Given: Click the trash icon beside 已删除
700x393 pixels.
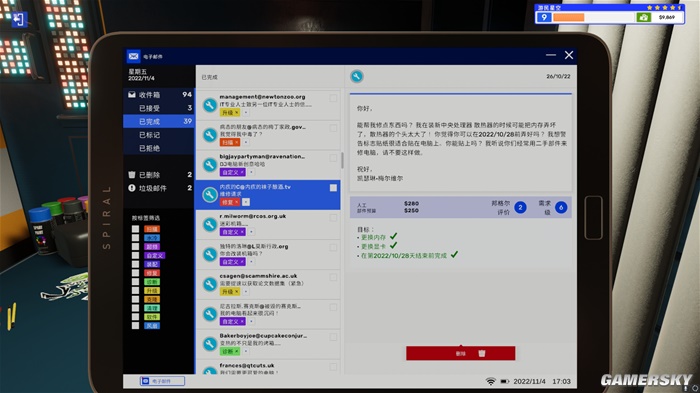Looking at the screenshot, I should [132, 175].
